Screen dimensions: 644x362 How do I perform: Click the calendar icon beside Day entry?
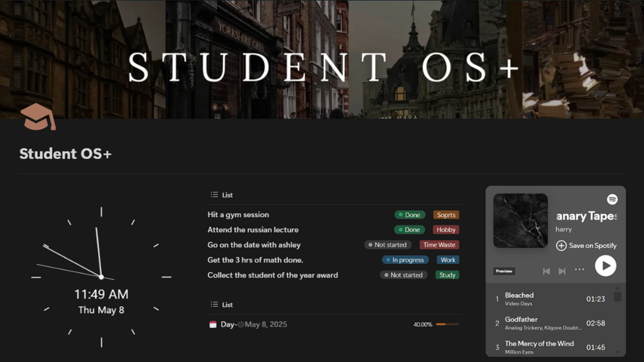tap(213, 324)
